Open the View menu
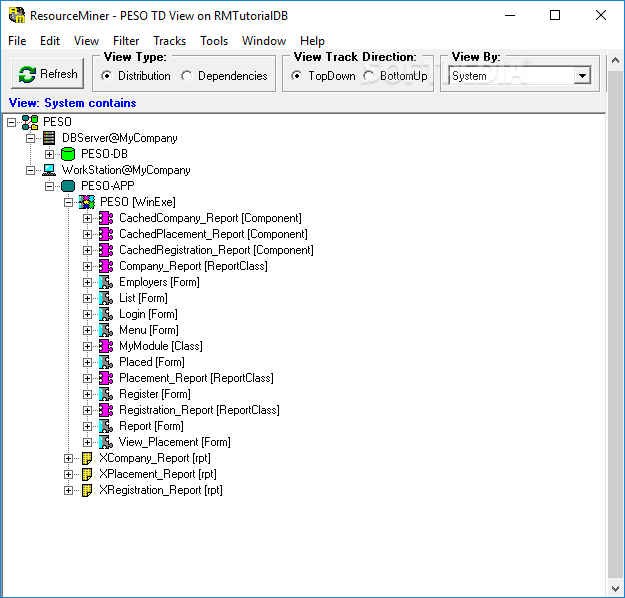The height and width of the screenshot is (598, 625). tap(86, 41)
